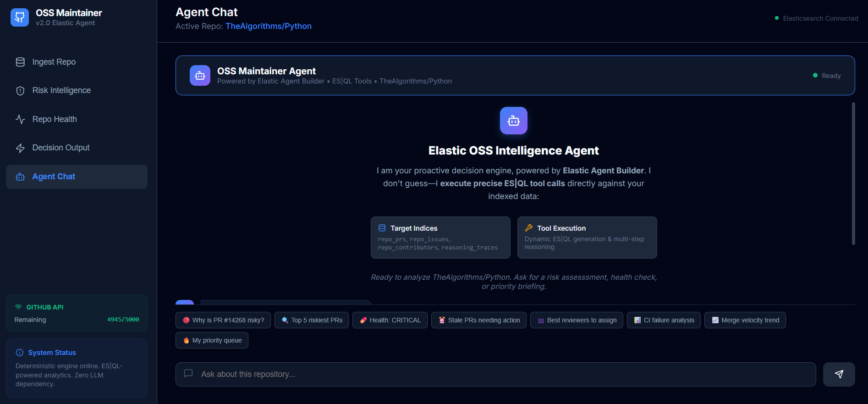Click the 'Agent Chat' page title
The height and width of the screenshot is (404, 868).
pos(207,12)
